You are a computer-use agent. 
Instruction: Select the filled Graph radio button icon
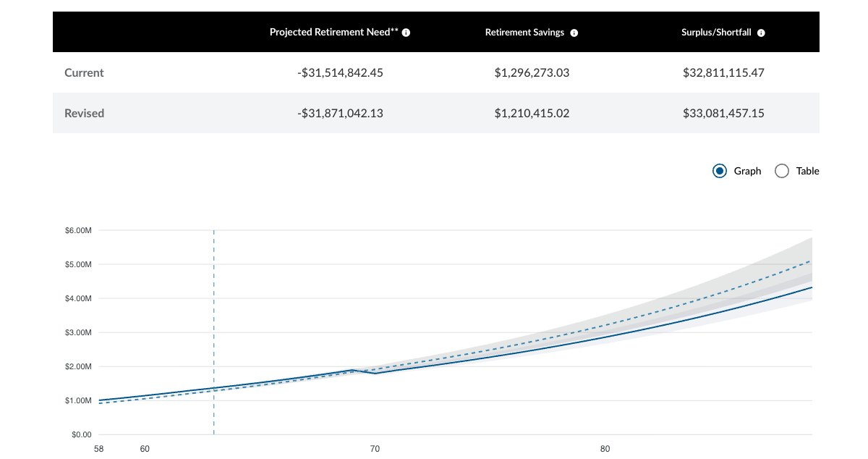tap(720, 171)
